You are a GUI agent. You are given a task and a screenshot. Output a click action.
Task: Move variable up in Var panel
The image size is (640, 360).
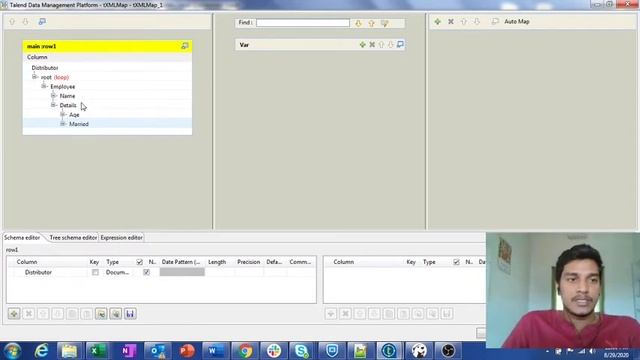[x=381, y=44]
